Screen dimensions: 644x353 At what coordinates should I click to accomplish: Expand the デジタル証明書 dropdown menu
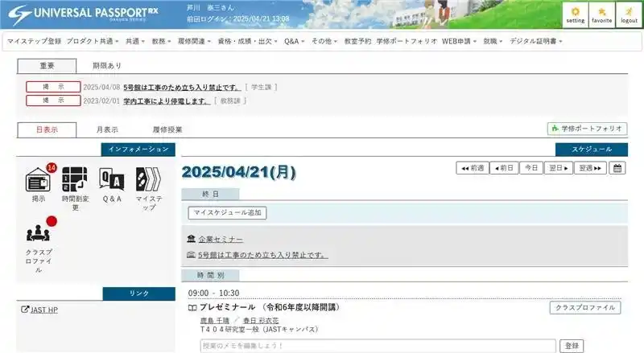(535, 40)
